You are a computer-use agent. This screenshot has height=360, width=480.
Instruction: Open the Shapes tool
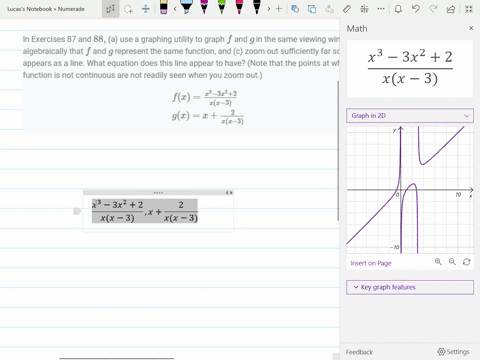click(295, 9)
